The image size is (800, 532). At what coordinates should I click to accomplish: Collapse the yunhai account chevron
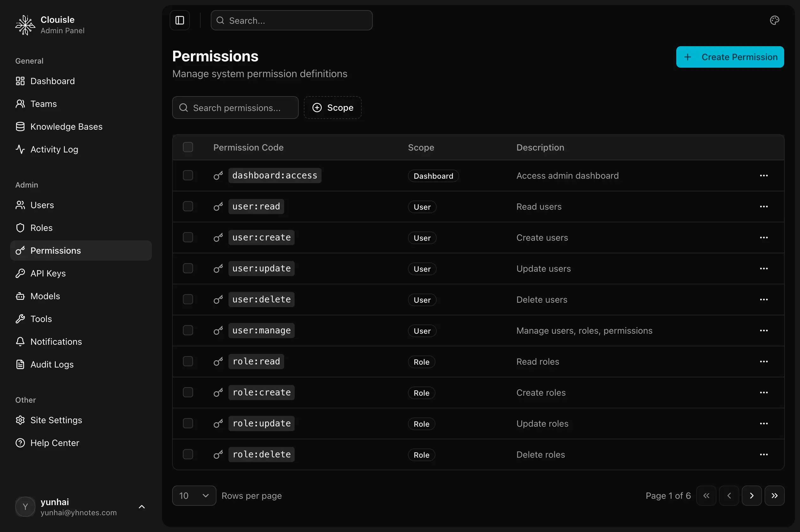(141, 507)
